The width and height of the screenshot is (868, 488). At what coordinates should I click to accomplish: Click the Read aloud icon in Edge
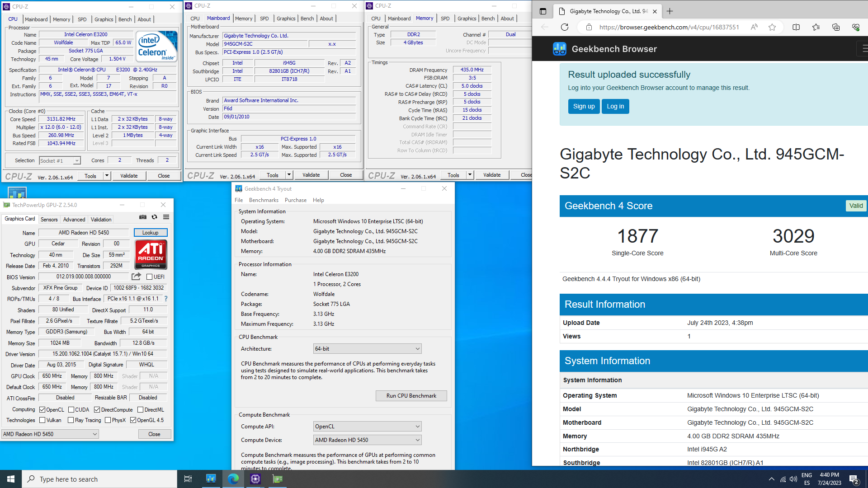coord(754,27)
